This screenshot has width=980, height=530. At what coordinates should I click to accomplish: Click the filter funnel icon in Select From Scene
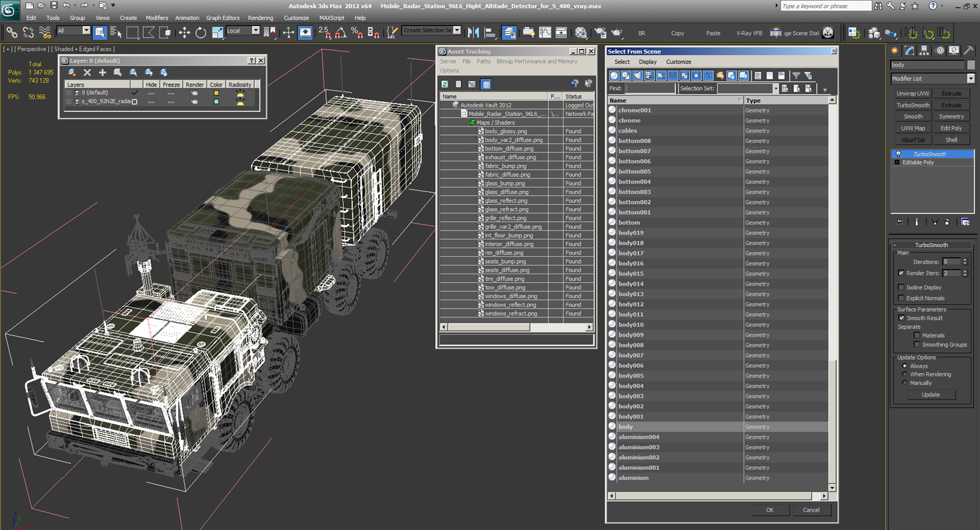(x=797, y=76)
